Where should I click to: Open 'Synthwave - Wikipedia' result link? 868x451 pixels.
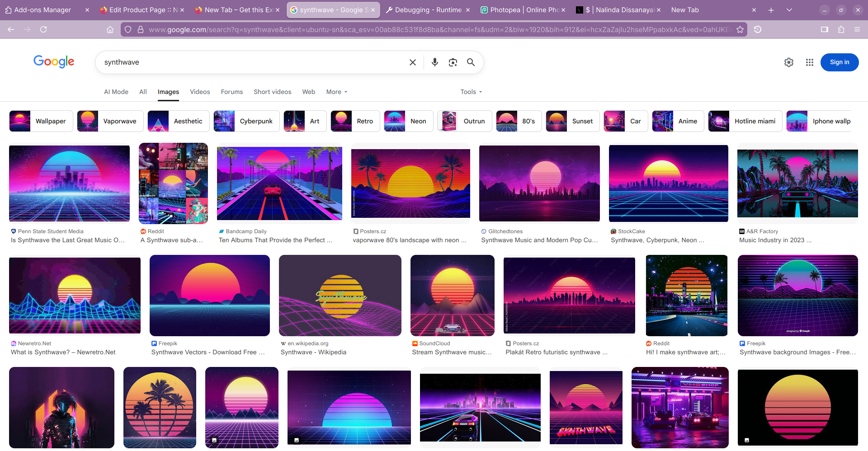313,352
